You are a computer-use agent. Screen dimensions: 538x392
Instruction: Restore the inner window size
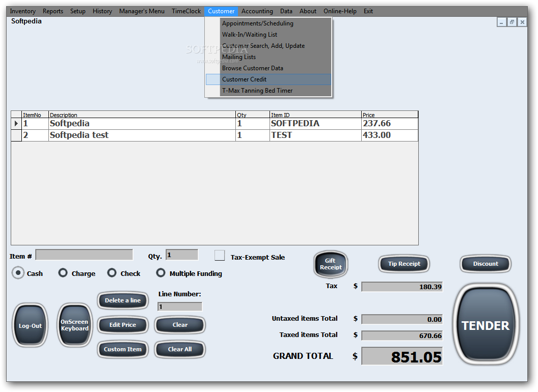tap(512, 22)
